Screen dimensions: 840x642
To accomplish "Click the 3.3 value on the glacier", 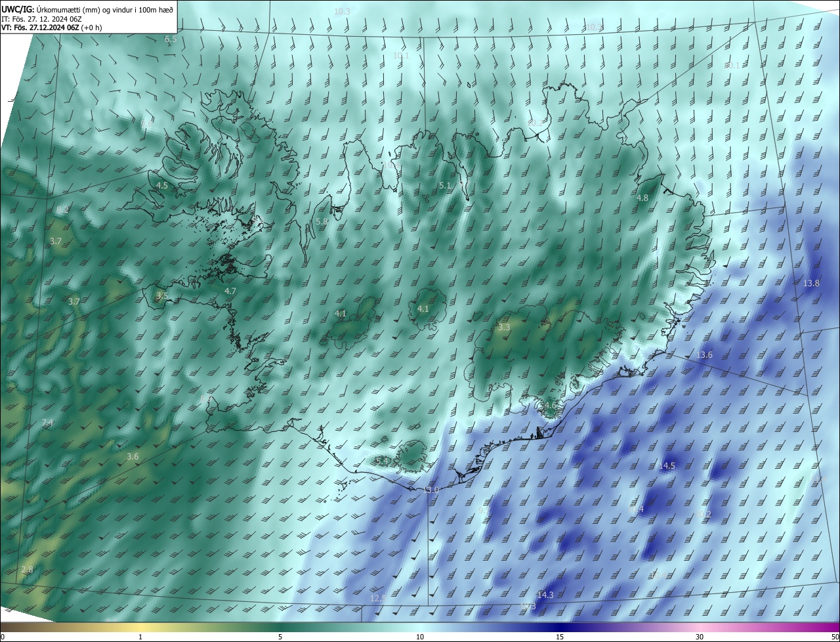I will click(x=504, y=327).
